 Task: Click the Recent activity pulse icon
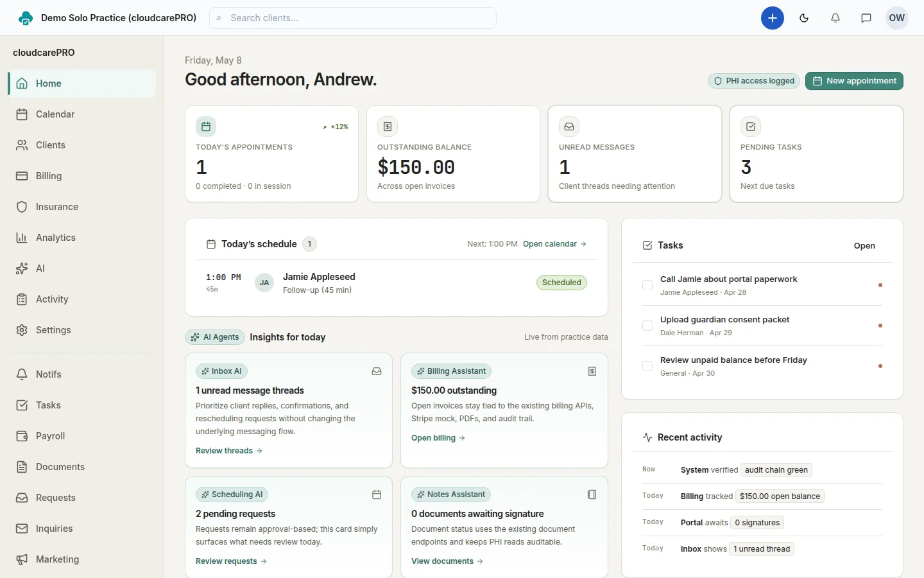pyautogui.click(x=647, y=437)
